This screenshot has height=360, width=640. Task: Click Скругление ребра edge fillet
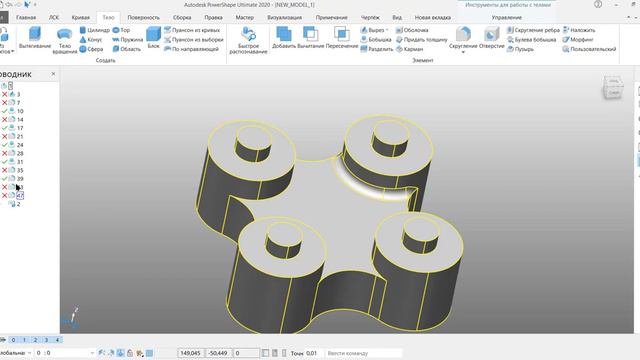click(x=533, y=30)
